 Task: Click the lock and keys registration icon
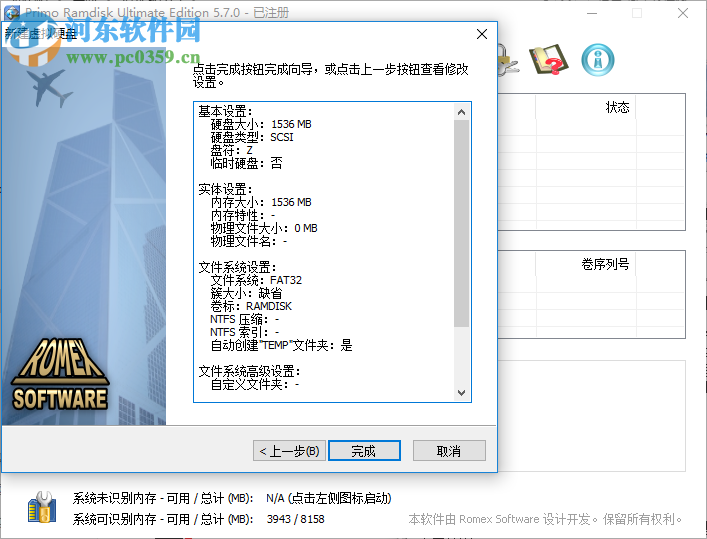tap(508, 60)
